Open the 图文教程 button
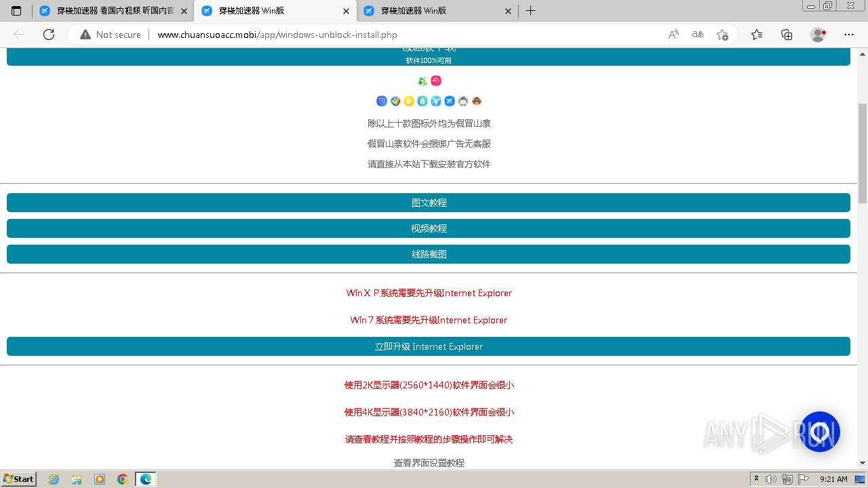Screen dimensions: 868x488 click(429, 203)
